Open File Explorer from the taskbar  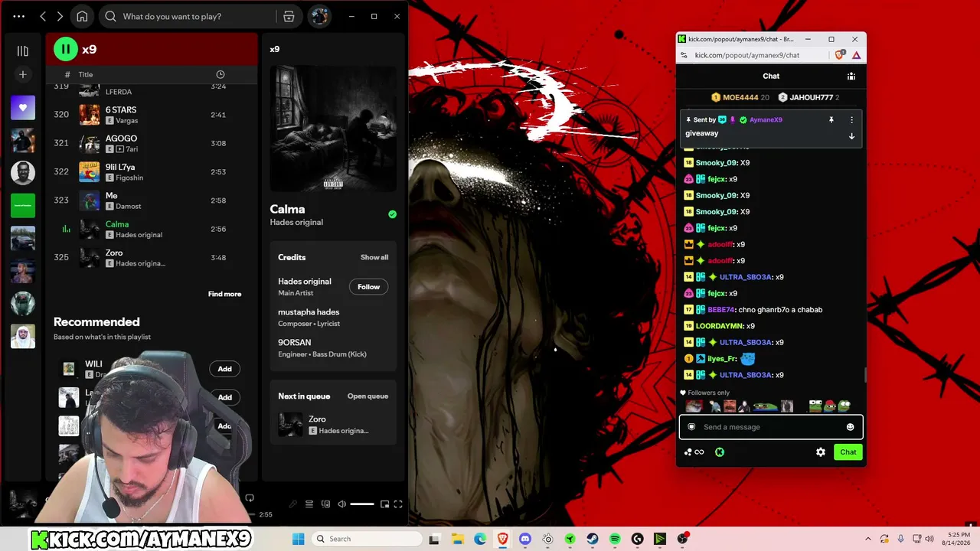pos(458,539)
